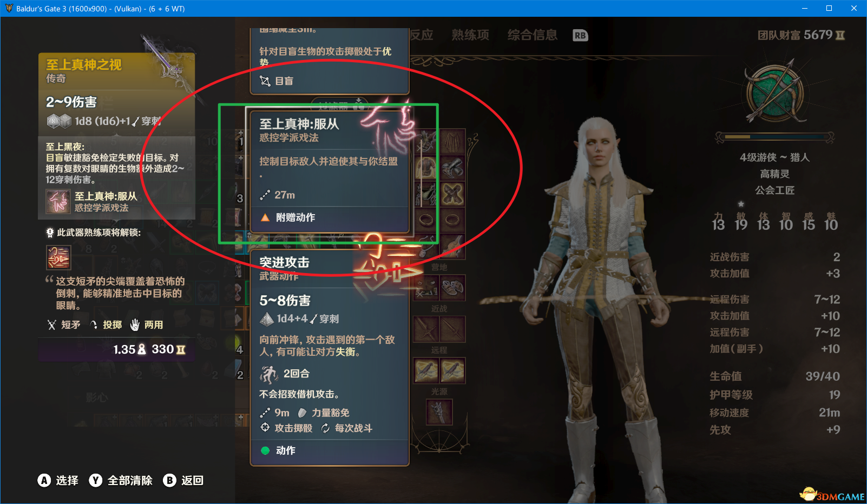Select the light source torch slot

tap(439, 412)
